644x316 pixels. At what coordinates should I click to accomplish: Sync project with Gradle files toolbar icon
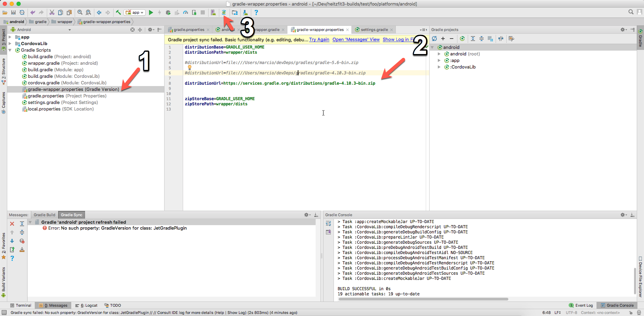click(x=224, y=12)
